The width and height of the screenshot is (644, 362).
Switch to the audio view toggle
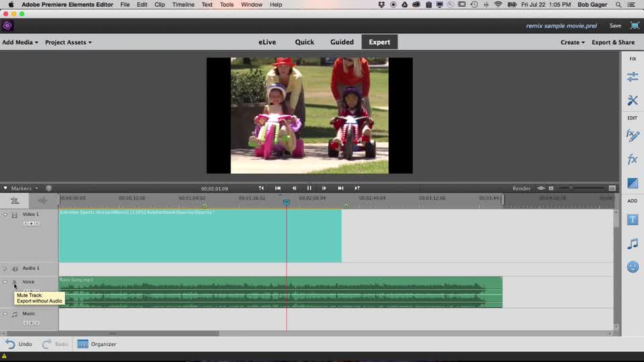(x=43, y=201)
